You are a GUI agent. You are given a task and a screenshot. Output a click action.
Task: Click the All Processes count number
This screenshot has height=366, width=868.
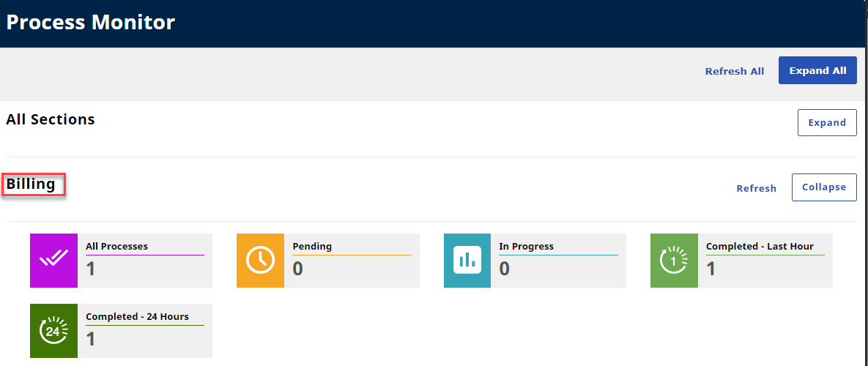pos(91,269)
